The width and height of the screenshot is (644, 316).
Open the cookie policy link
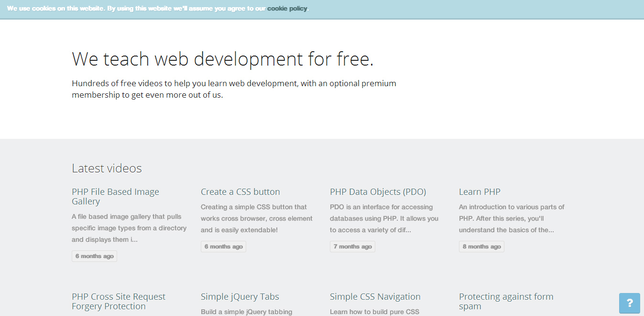(x=286, y=8)
